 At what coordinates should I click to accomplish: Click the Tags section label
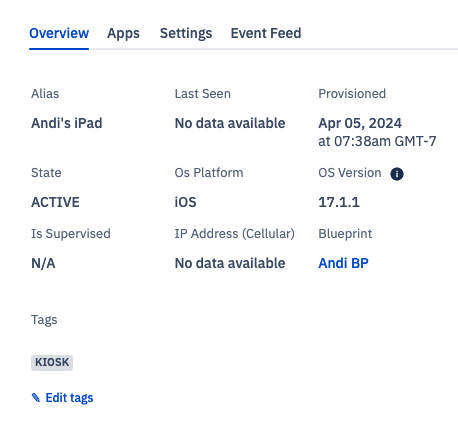[44, 320]
